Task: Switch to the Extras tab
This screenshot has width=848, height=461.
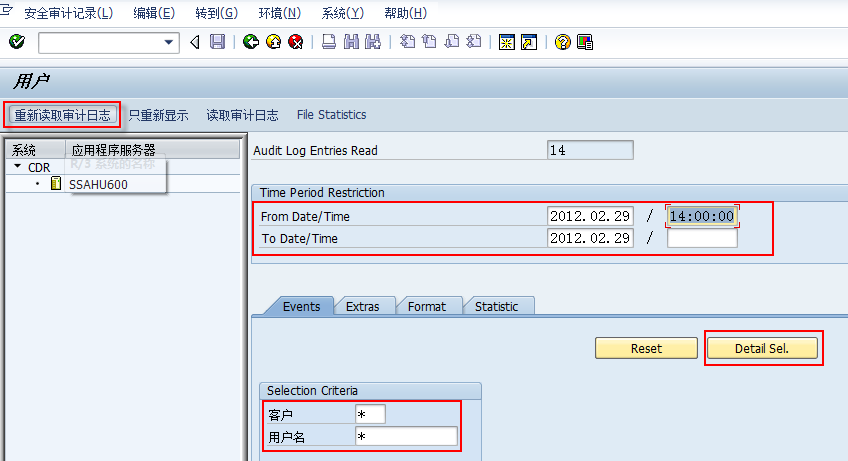Action: (362, 306)
